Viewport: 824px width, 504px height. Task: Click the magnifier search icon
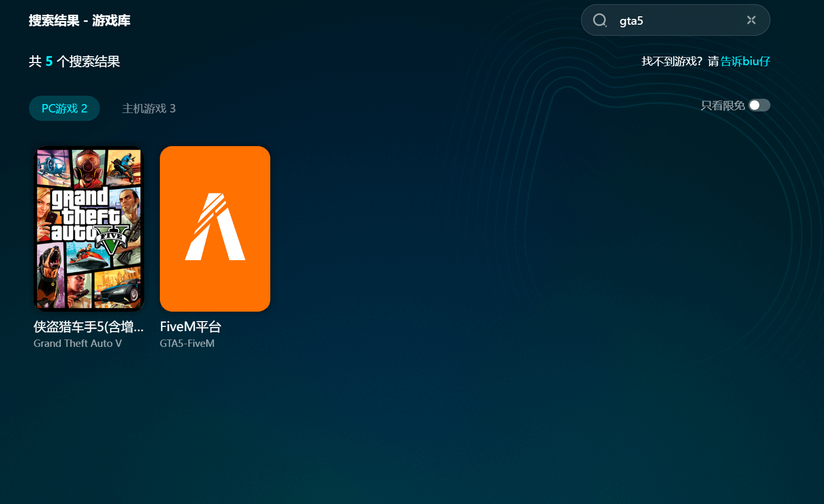[x=600, y=20]
